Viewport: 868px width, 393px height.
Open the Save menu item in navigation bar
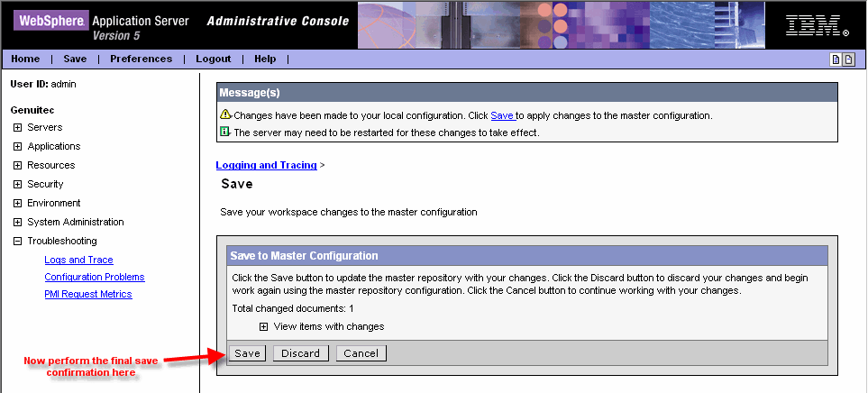(x=75, y=59)
